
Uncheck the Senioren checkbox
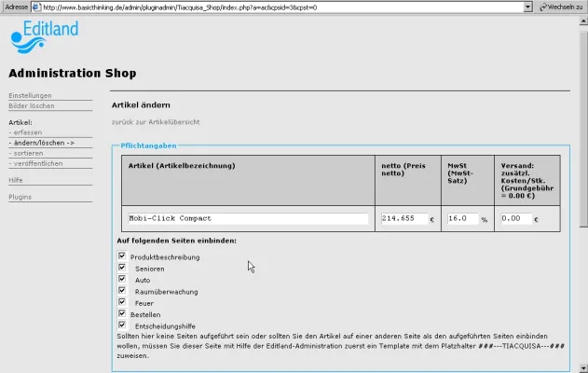pos(122,268)
